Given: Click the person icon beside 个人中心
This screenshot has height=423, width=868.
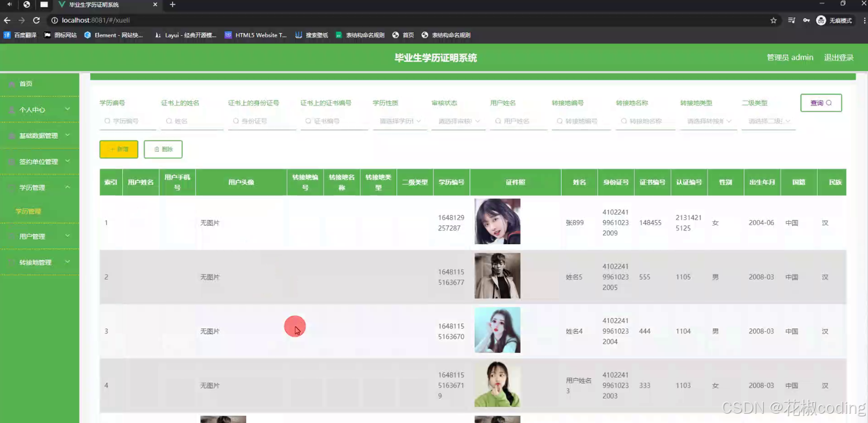Looking at the screenshot, I should 12,110.
